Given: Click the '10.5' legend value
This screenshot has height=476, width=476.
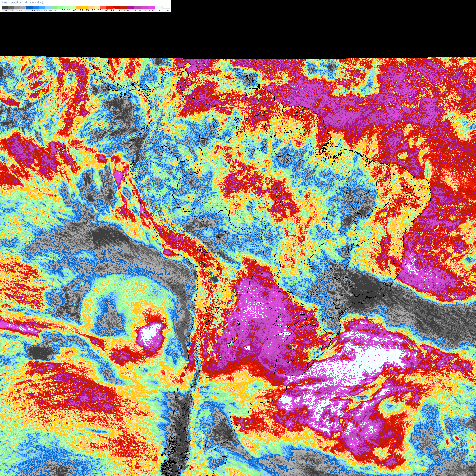Looking at the screenshot, I should pos(134,10).
